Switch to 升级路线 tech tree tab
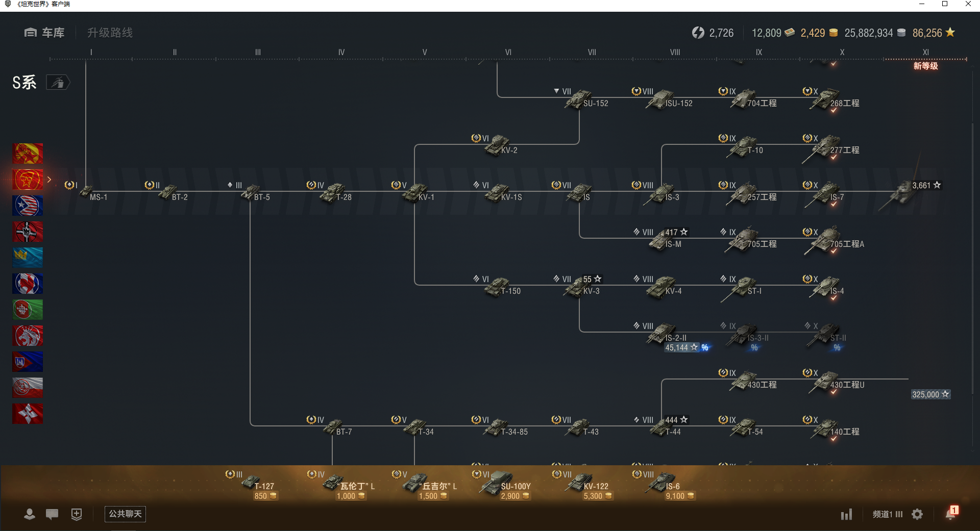 pyautogui.click(x=110, y=33)
